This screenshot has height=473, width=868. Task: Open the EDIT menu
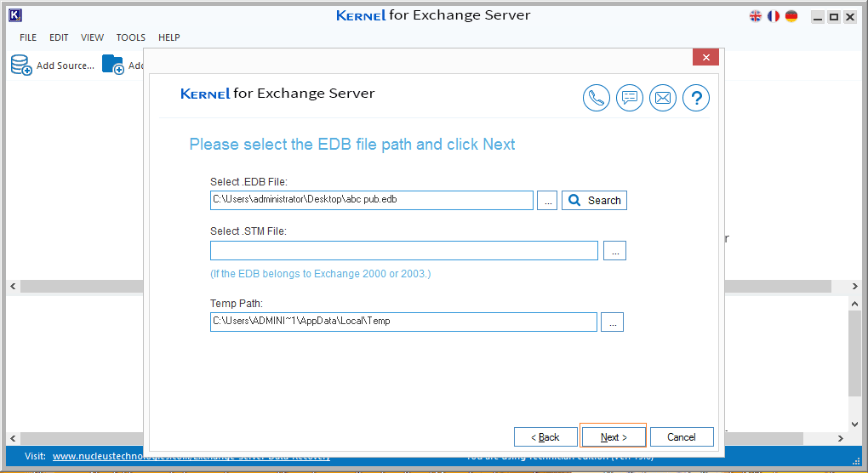(59, 37)
